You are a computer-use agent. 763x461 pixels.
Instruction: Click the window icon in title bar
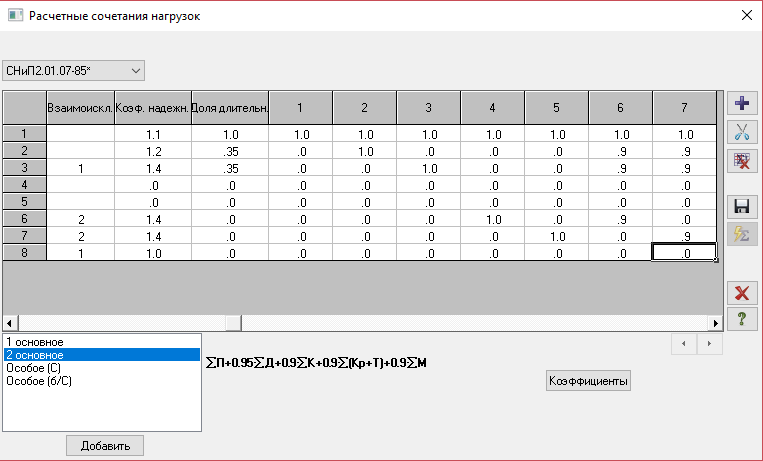[15, 15]
